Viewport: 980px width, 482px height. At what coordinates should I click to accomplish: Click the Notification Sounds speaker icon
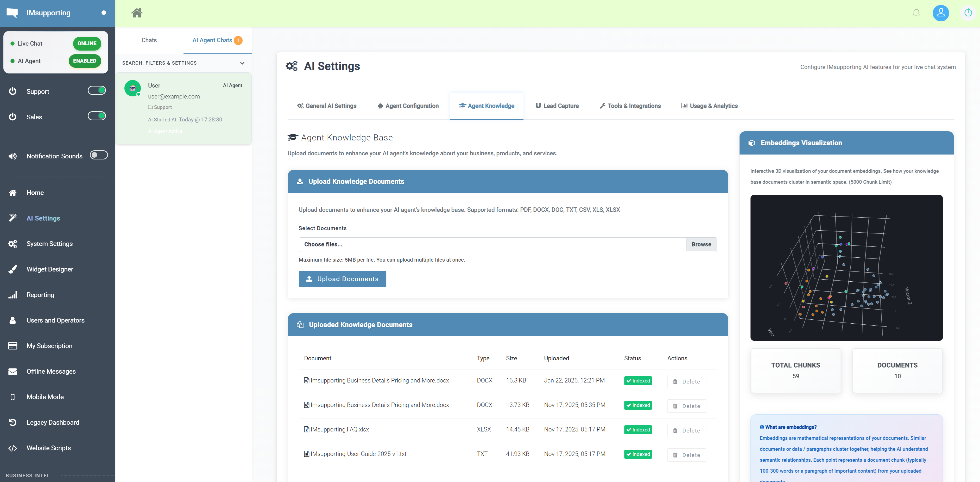tap(12, 156)
